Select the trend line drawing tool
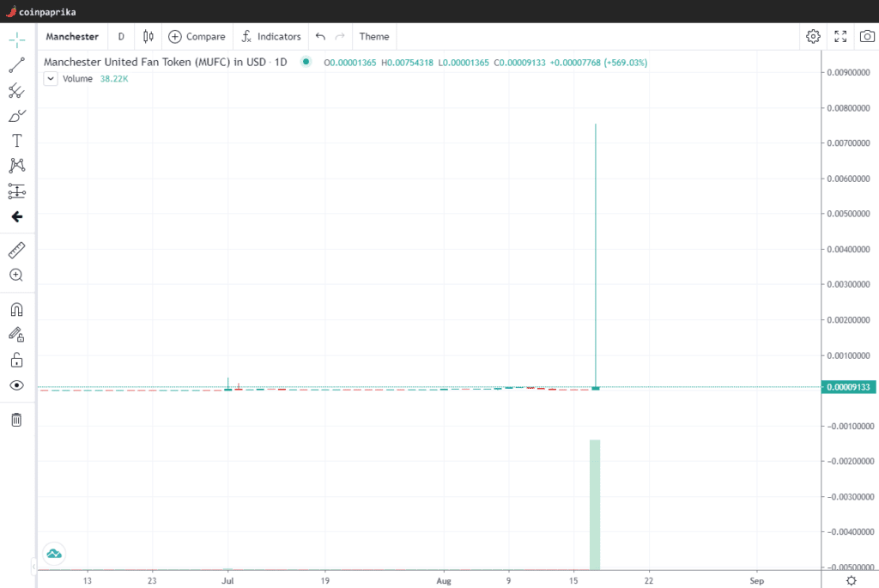This screenshot has height=588, width=879. (x=17, y=65)
